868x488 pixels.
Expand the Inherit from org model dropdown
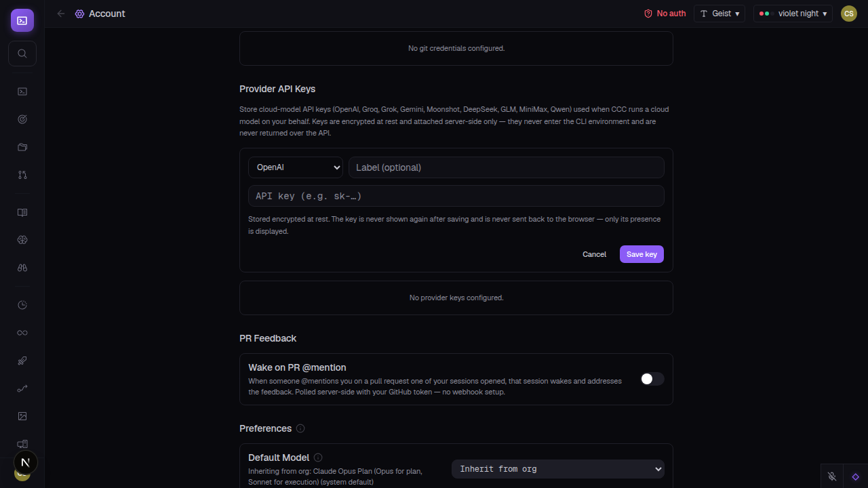click(x=558, y=469)
